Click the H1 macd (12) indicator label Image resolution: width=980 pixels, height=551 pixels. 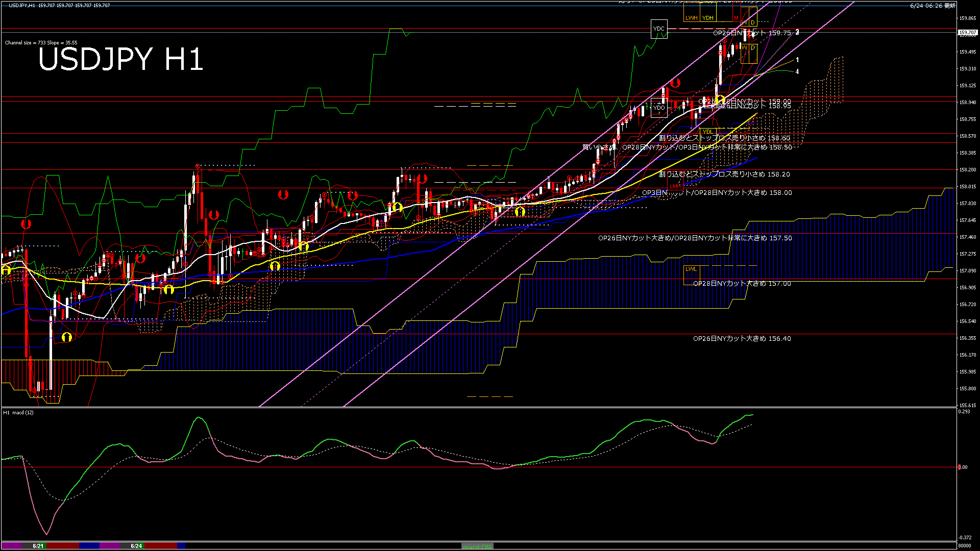[18, 412]
